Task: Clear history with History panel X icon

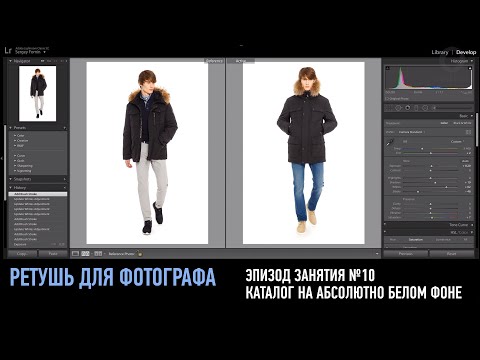Action: (64, 188)
